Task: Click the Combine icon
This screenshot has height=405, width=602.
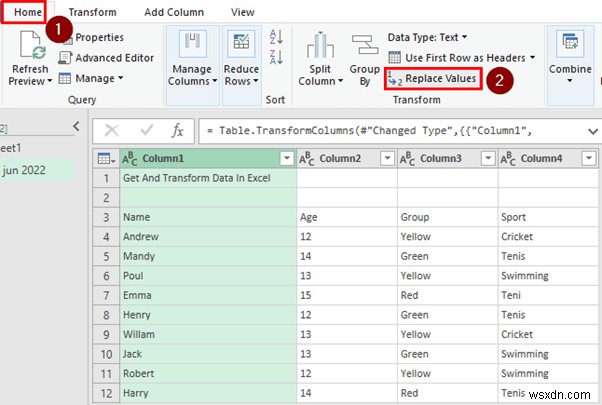Action: coord(570,42)
